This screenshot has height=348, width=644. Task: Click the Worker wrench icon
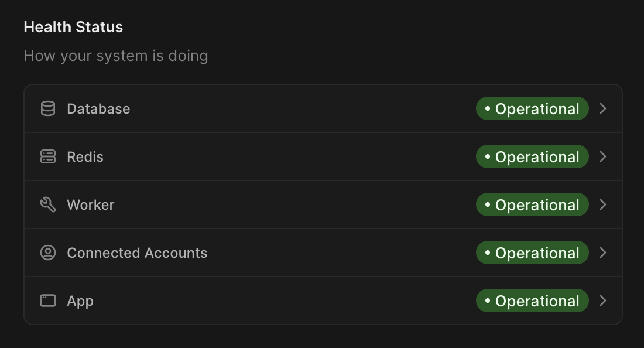click(48, 205)
